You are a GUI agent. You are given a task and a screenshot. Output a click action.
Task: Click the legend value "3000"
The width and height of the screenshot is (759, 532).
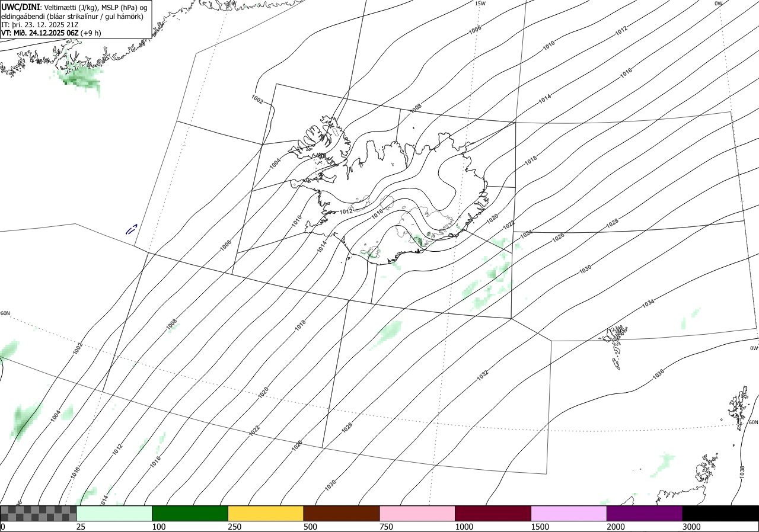pyautogui.click(x=691, y=527)
